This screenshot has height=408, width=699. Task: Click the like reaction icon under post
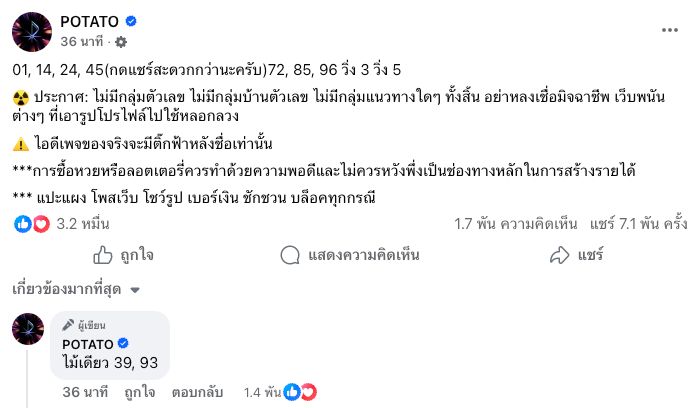(x=22, y=224)
